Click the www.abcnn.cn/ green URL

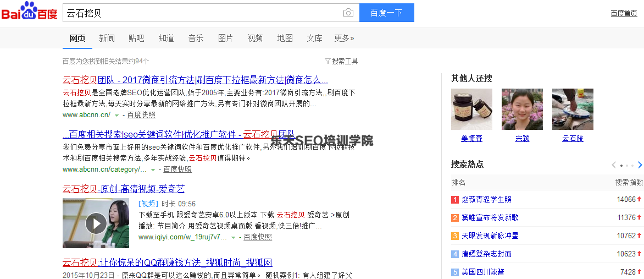(x=86, y=115)
